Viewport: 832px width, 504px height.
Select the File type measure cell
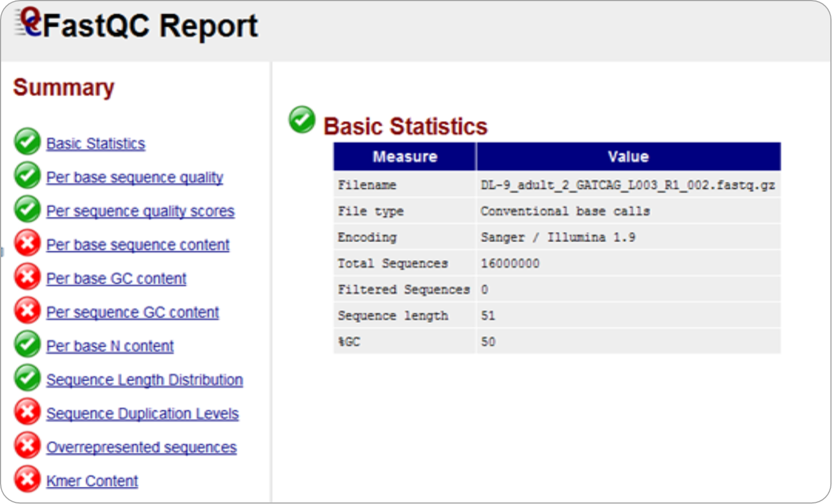(405, 211)
